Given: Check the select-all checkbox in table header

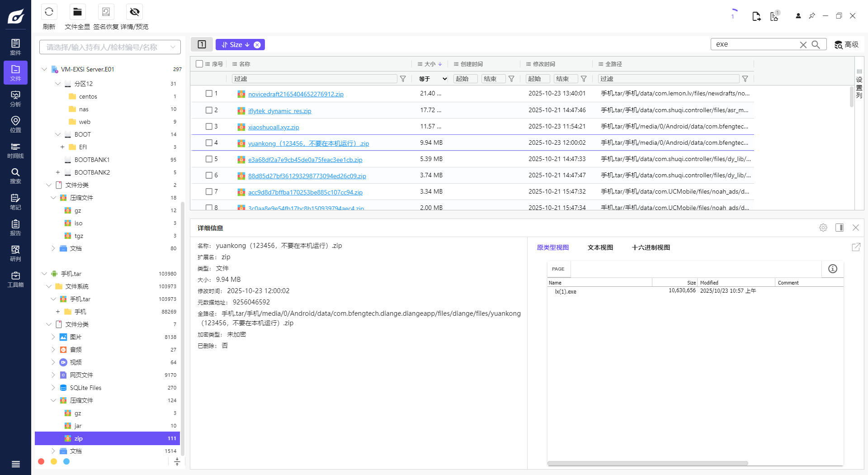Looking at the screenshot, I should point(199,64).
